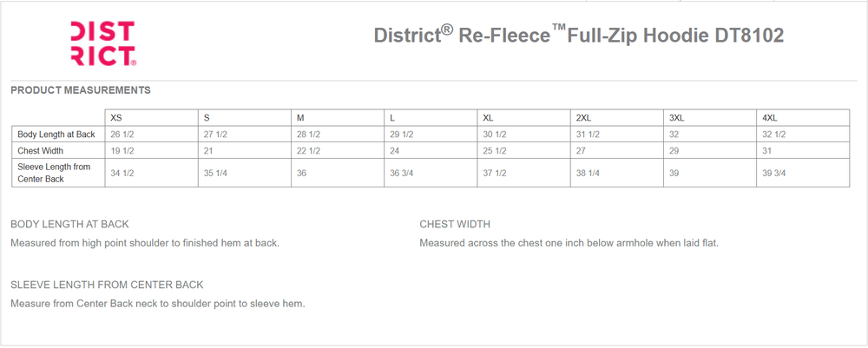
Task: Click the BODY LENGTH AT BACK description heading
Action: pos(69,224)
